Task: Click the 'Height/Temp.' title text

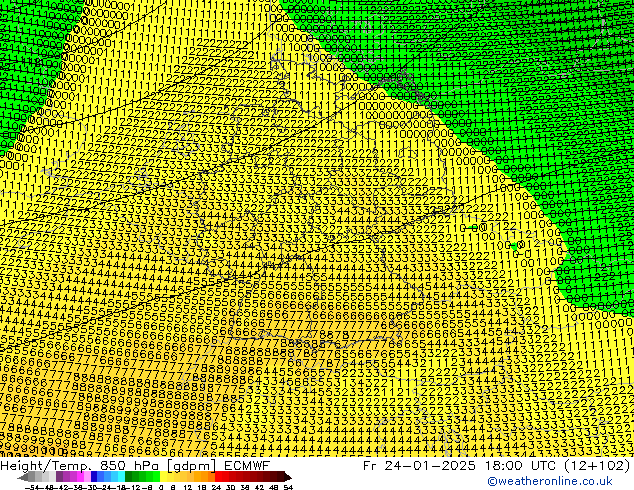Action: [x=45, y=466]
